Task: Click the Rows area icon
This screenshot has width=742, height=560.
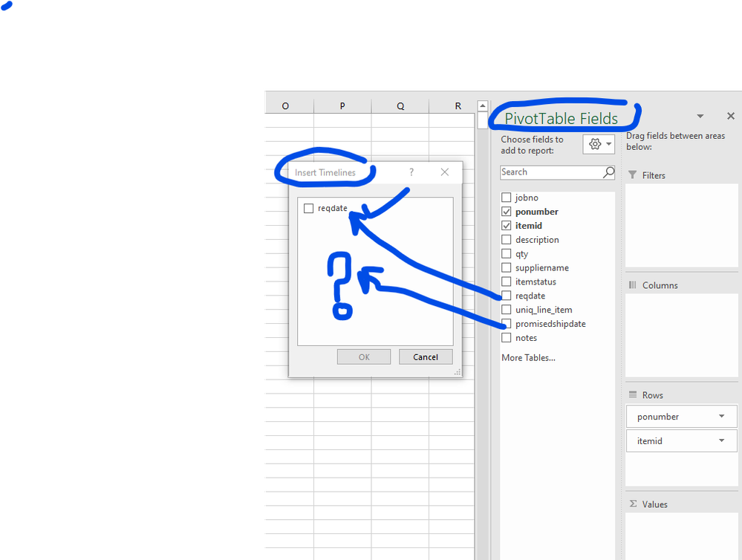Action: 634,394
